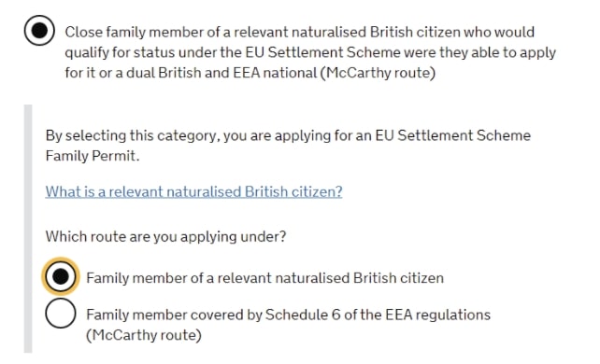
Task: Click the word 'citizen?' in the help link
Action: pyautogui.click(x=317, y=191)
